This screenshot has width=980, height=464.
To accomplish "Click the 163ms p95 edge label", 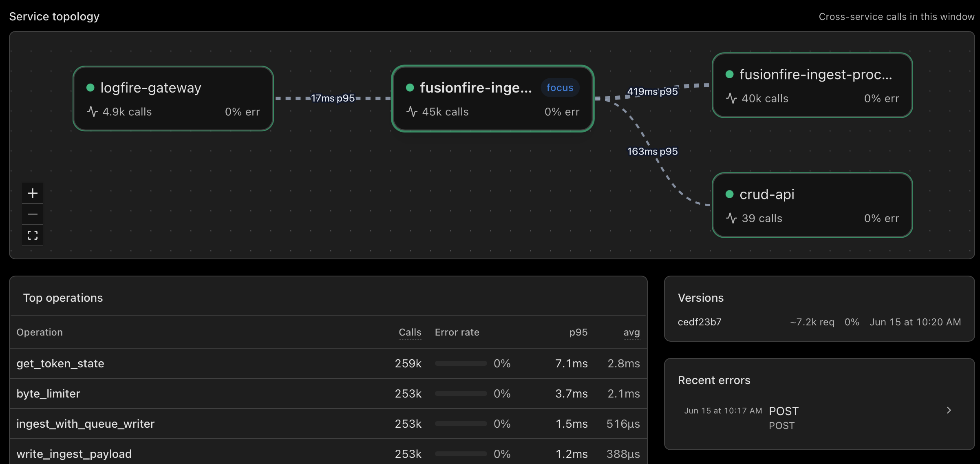I will (652, 151).
